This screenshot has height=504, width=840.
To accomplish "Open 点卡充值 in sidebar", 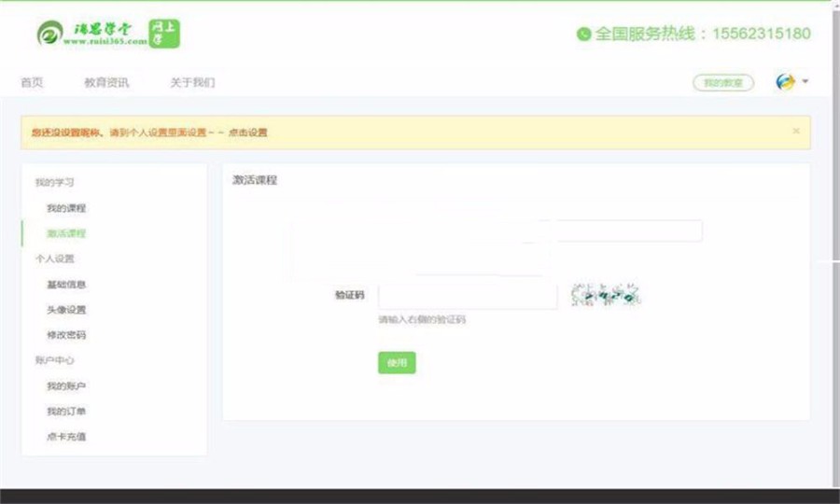I will tap(66, 436).
